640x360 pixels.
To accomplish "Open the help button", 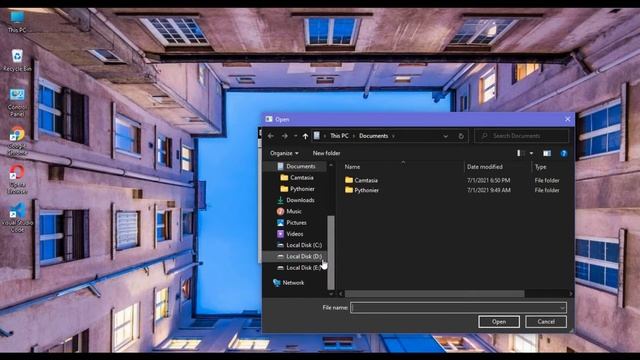I will point(564,153).
